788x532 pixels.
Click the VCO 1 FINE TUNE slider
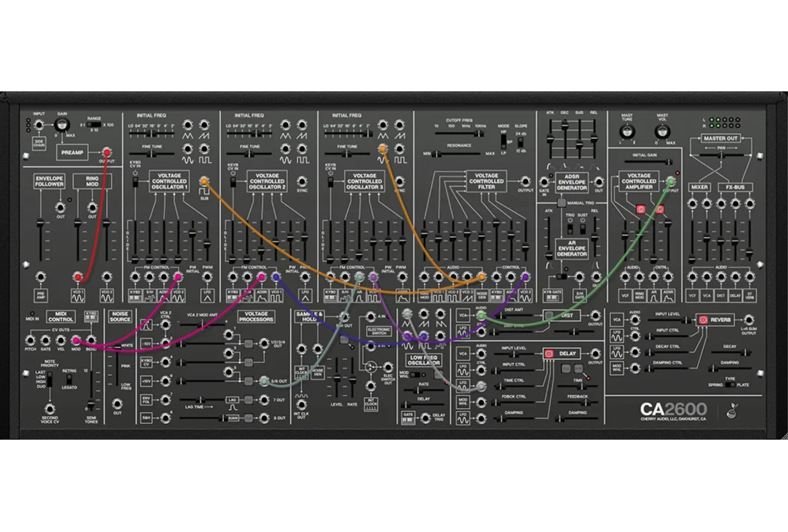(152, 154)
